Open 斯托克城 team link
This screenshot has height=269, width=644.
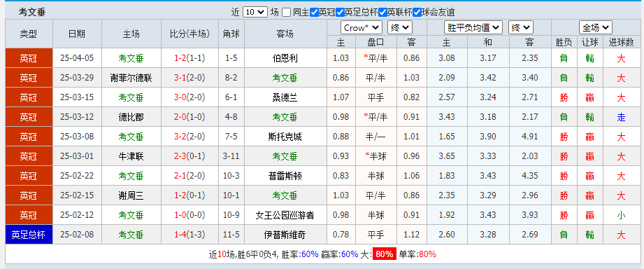click(285, 137)
